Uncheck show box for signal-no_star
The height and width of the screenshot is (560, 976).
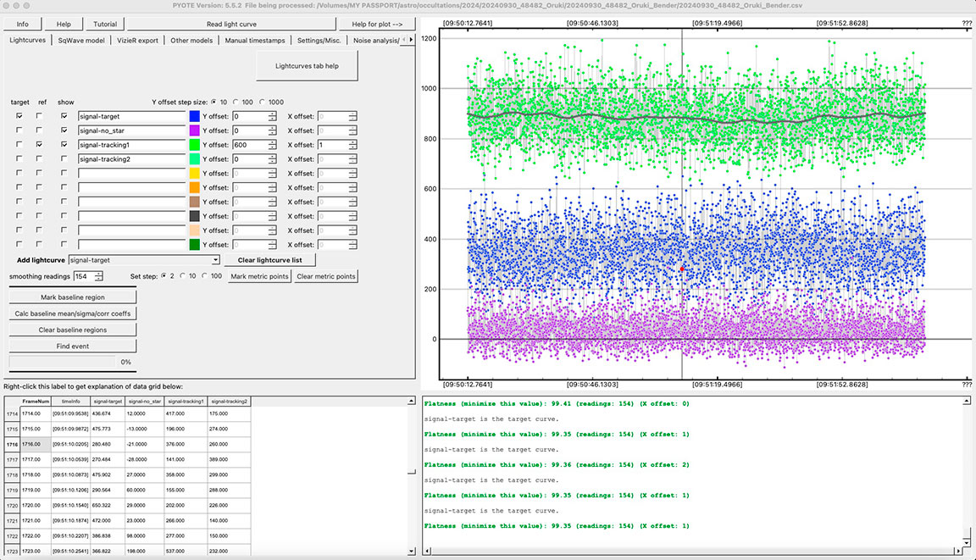pyautogui.click(x=64, y=130)
